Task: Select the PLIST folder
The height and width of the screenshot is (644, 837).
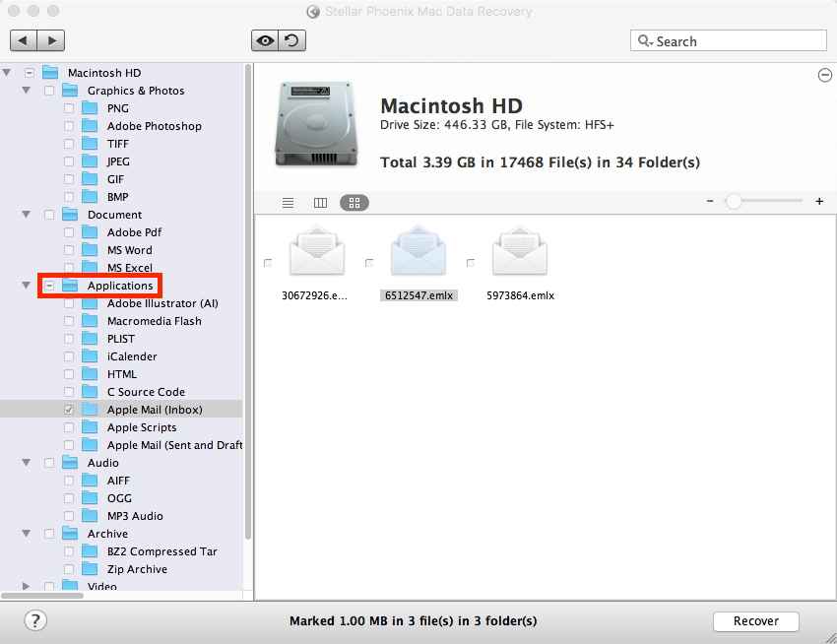Action: coord(121,339)
